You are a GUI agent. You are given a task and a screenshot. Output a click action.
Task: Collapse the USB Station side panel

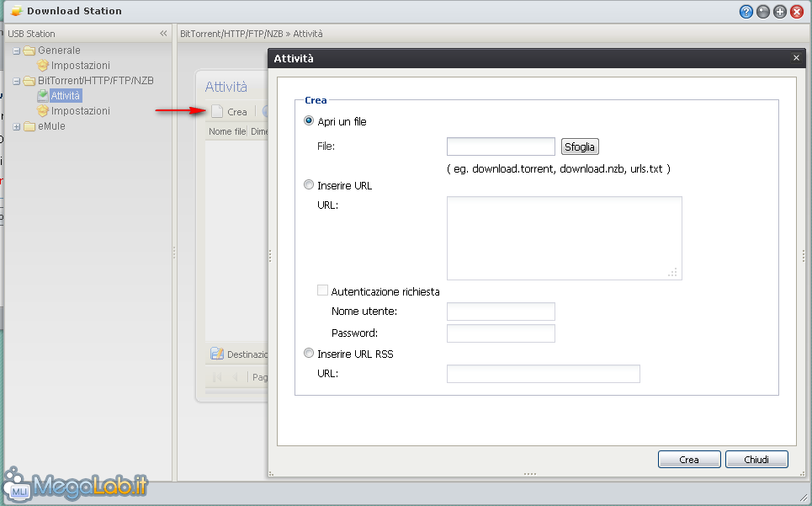point(163,34)
